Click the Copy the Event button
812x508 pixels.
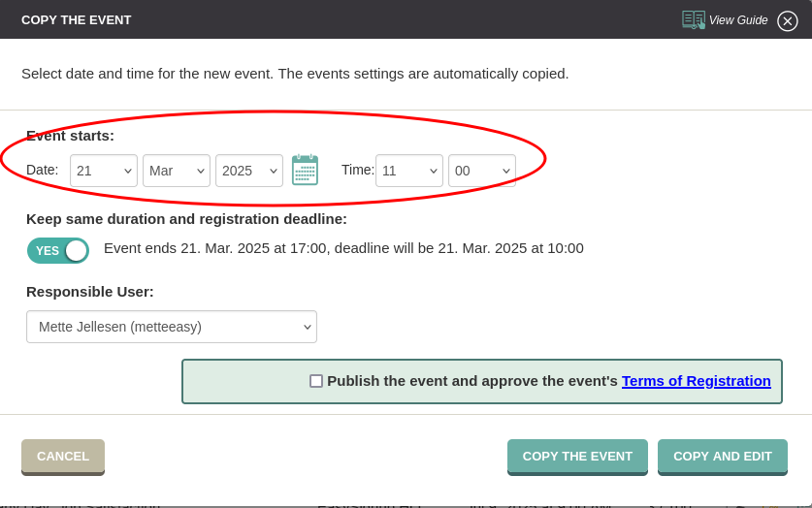(x=577, y=457)
